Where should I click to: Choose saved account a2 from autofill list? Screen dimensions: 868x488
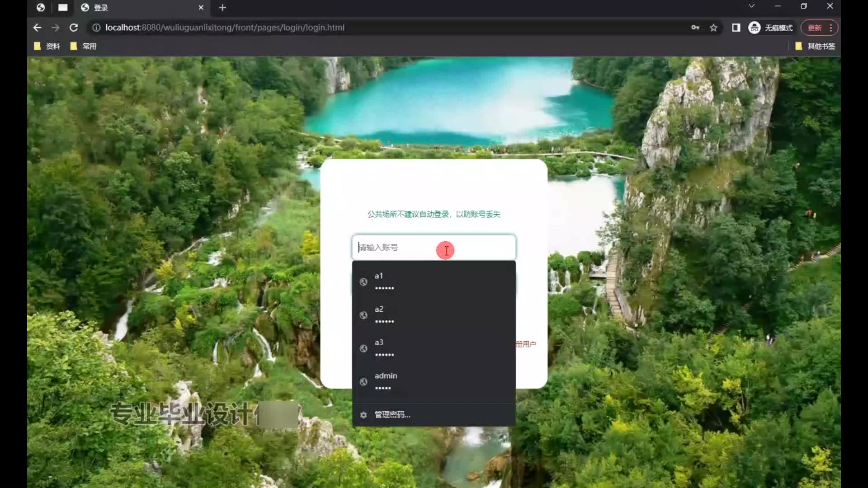point(434,315)
